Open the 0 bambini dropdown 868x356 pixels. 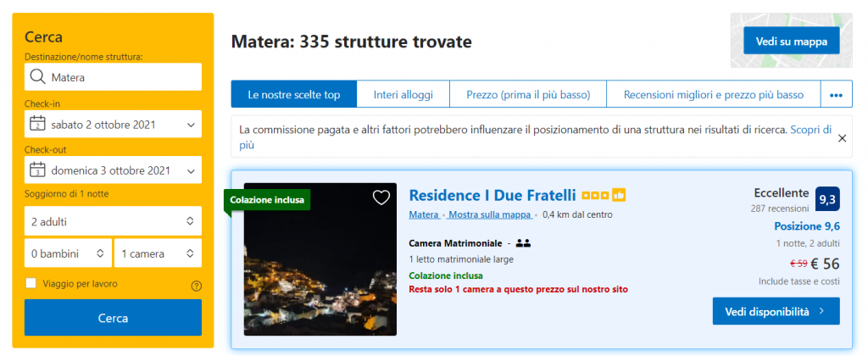tap(67, 253)
